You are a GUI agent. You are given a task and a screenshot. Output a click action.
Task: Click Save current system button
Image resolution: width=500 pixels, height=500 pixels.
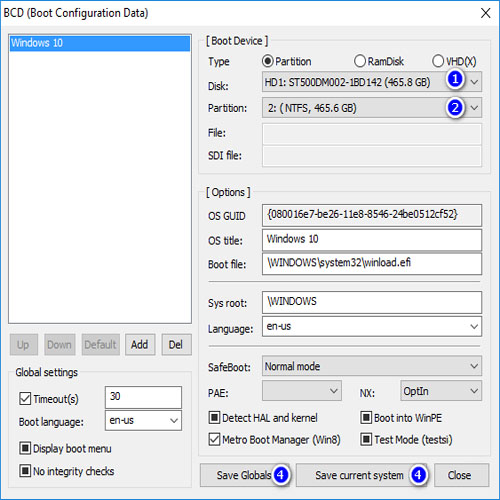[x=362, y=475]
